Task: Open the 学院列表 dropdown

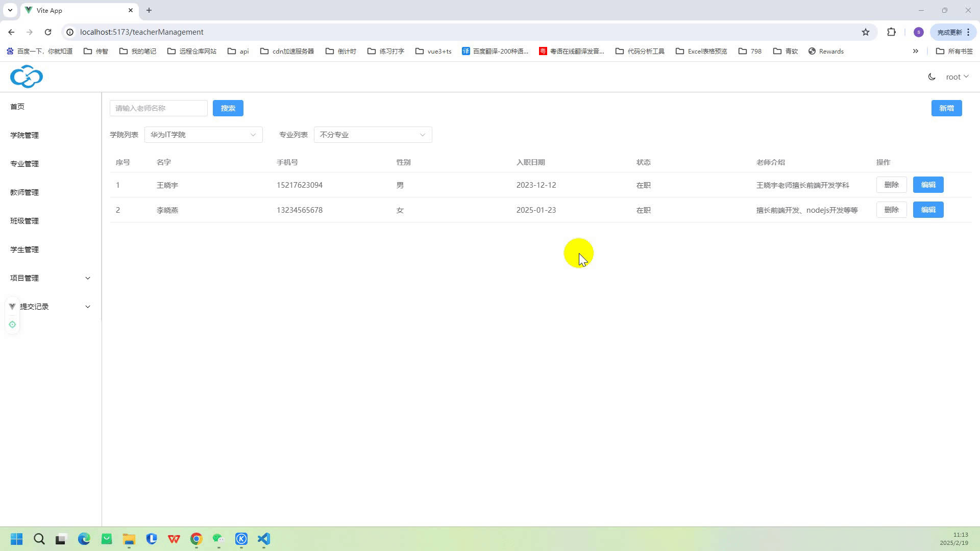Action: [203, 135]
